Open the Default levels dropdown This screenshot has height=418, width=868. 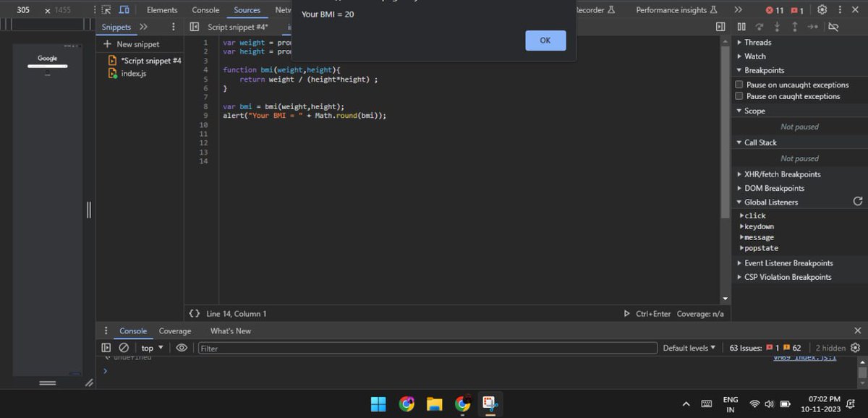(689, 348)
